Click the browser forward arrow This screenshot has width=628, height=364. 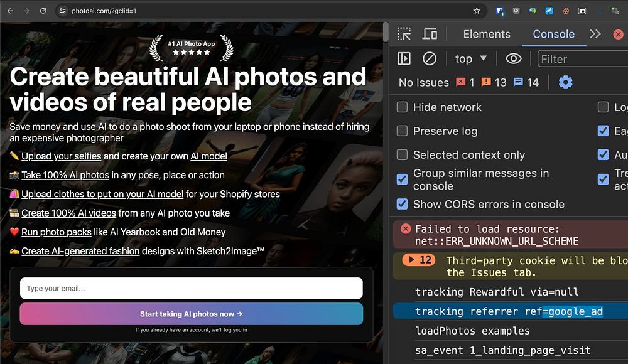point(26,11)
